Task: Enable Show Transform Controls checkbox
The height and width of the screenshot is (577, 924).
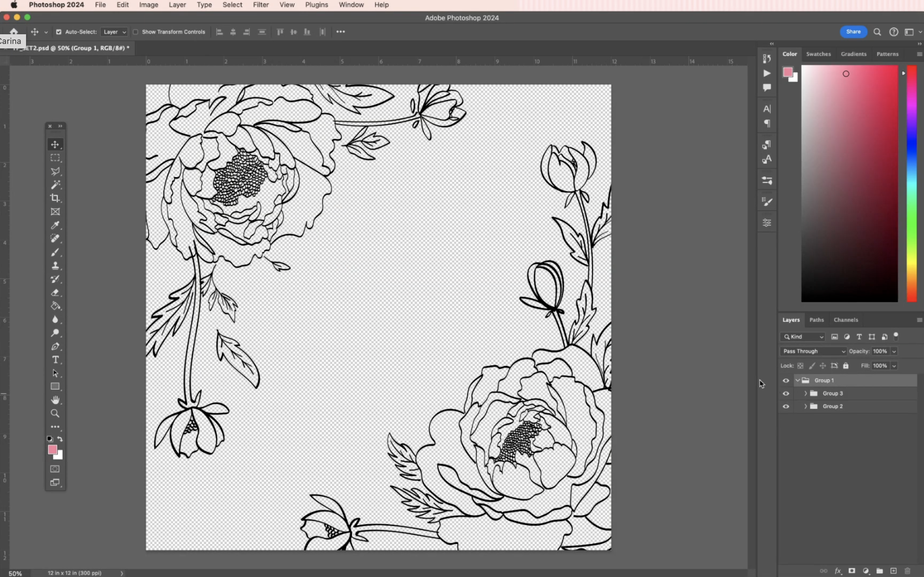Action: pos(135,32)
